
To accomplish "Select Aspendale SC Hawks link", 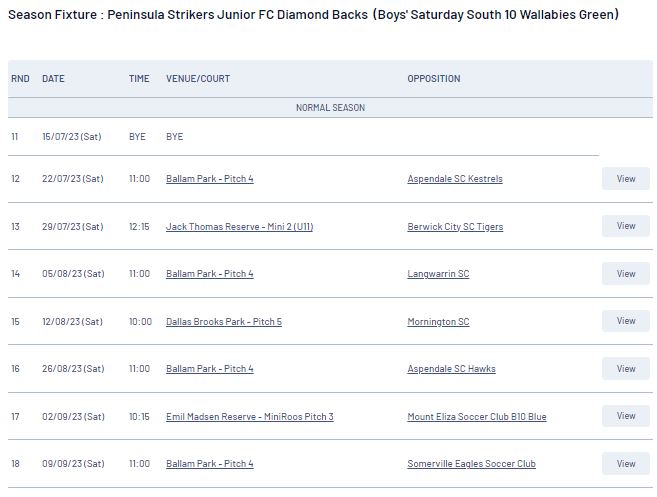I will (451, 369).
